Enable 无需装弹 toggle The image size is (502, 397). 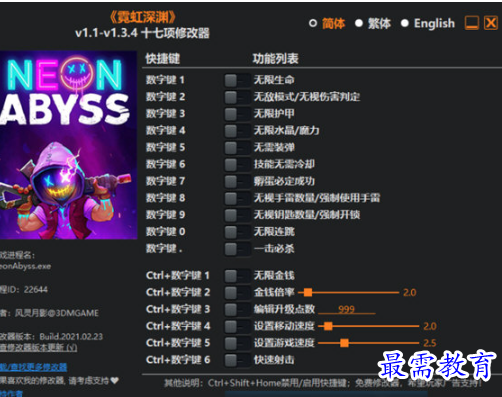[237, 147]
